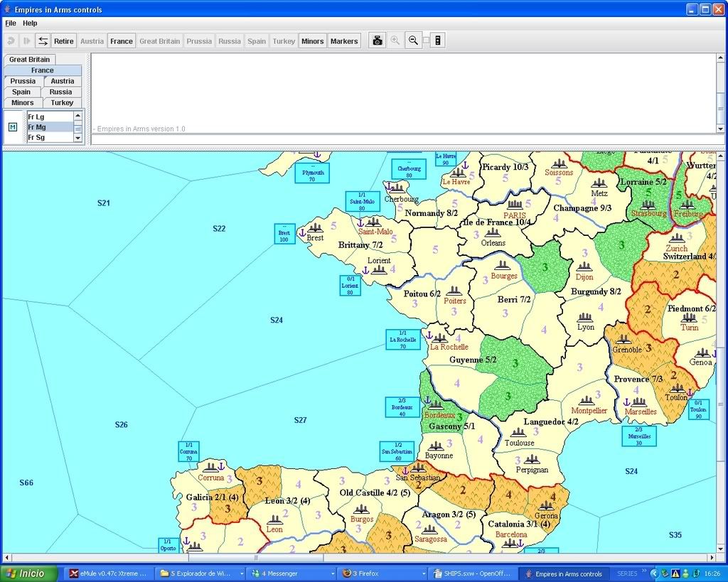Click the undo arrow icon in the toolbar

(x=11, y=41)
